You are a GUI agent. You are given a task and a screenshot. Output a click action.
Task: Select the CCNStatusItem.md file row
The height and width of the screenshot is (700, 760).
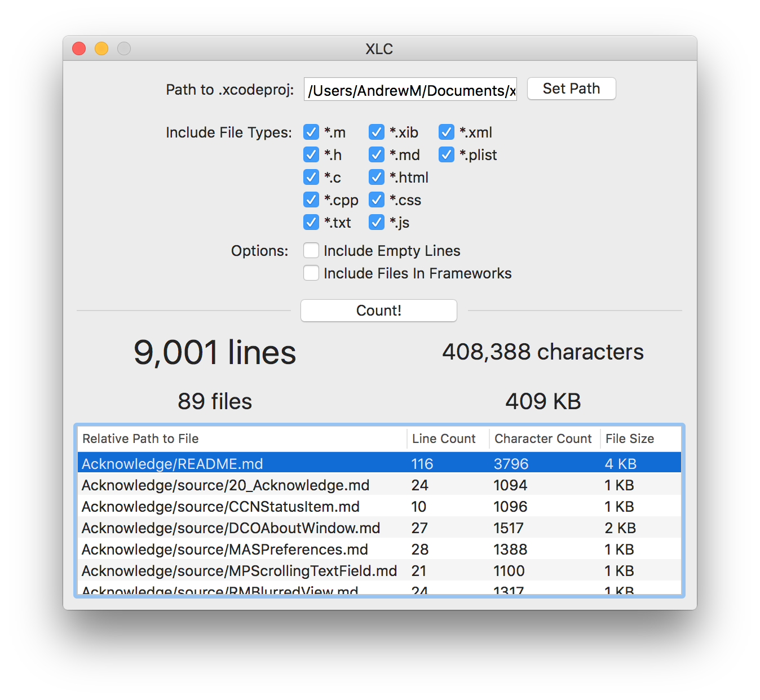(x=379, y=507)
